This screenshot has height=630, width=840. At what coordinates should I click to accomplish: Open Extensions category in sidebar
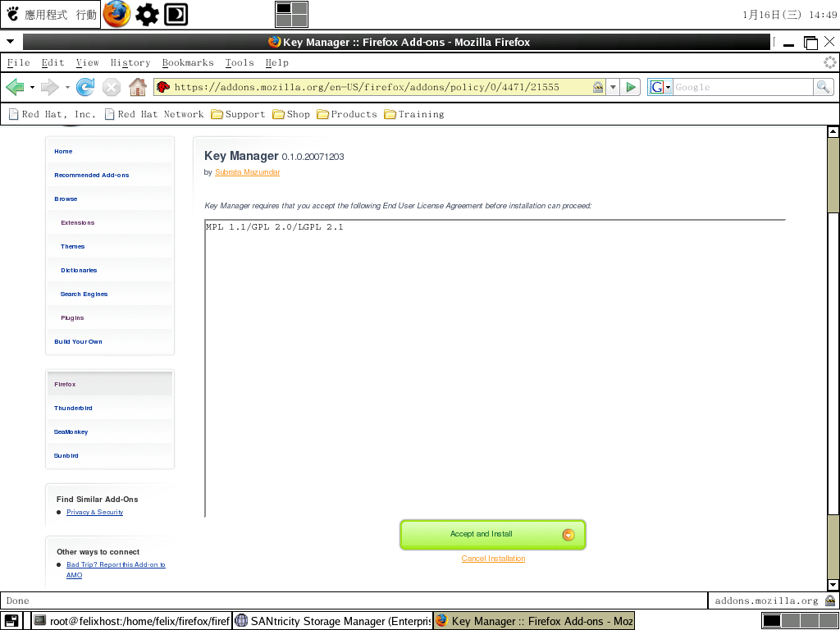point(78,222)
